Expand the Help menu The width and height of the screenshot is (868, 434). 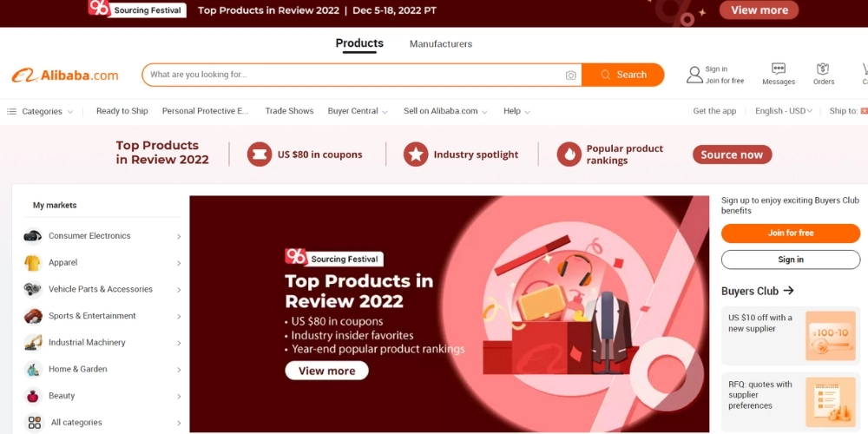click(x=516, y=111)
